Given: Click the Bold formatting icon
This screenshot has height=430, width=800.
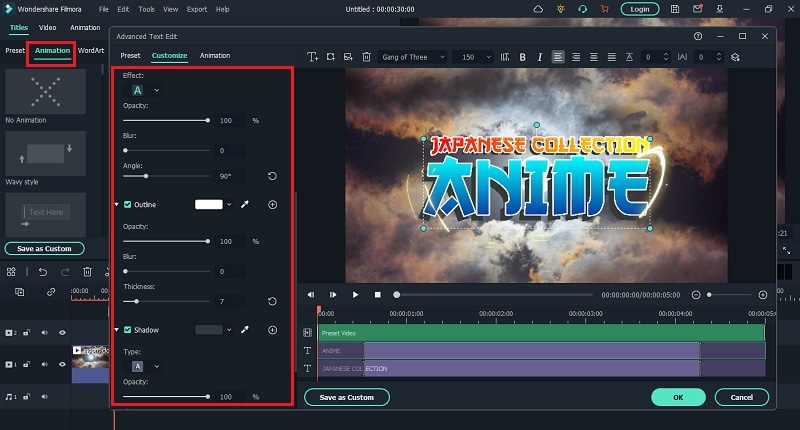Looking at the screenshot, I should [x=521, y=56].
